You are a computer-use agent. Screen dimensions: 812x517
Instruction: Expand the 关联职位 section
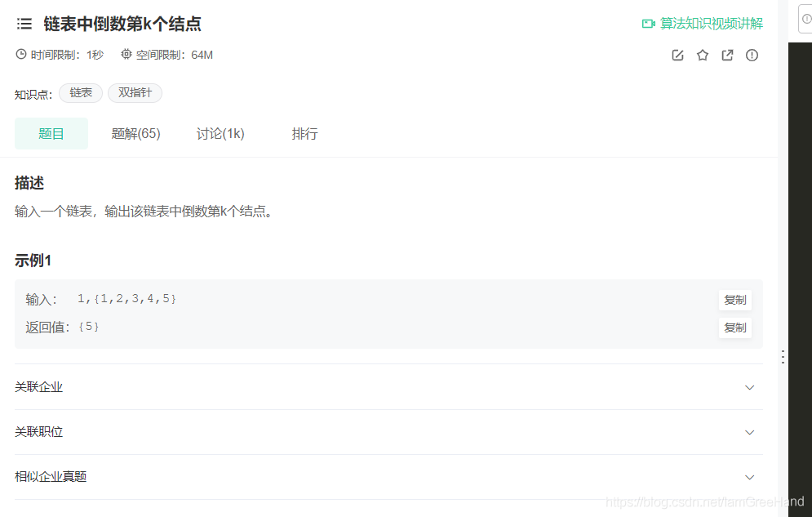tap(388, 432)
